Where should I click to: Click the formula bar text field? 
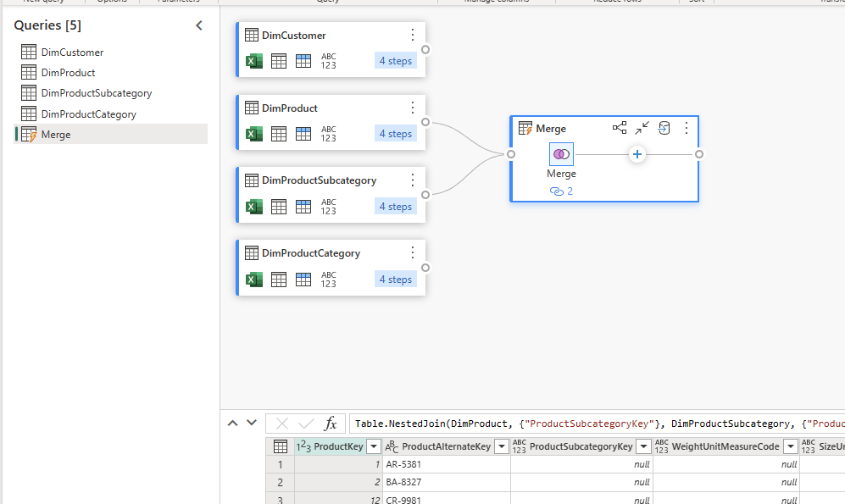pyautogui.click(x=593, y=424)
